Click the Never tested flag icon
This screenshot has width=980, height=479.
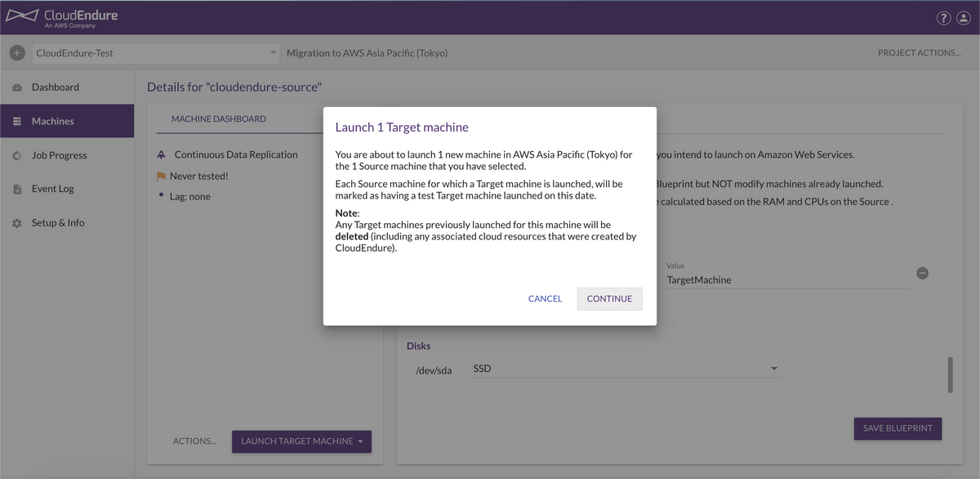162,176
